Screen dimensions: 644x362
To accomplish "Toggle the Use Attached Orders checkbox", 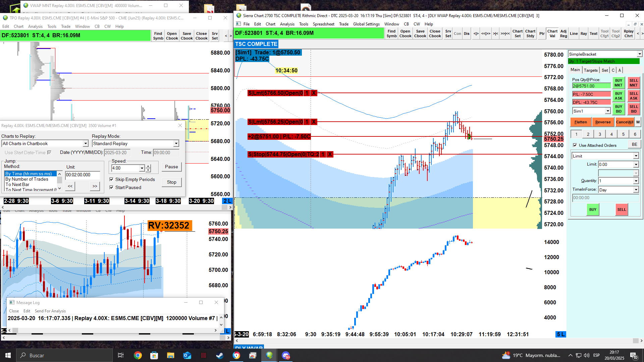I will point(575,145).
